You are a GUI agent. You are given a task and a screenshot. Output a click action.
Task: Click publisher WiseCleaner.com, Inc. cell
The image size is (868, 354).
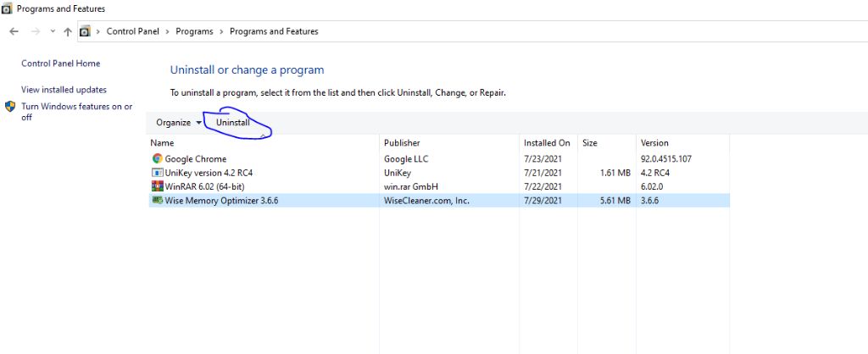(x=427, y=200)
